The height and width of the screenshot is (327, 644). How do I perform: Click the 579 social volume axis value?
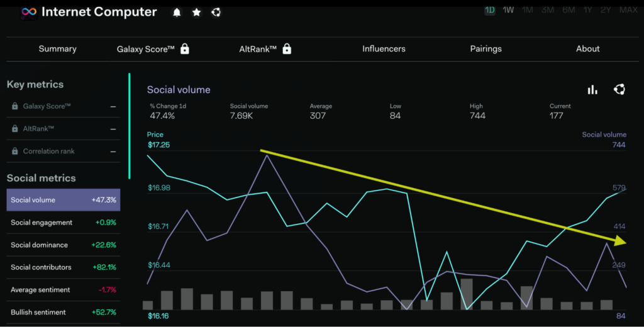(x=619, y=188)
